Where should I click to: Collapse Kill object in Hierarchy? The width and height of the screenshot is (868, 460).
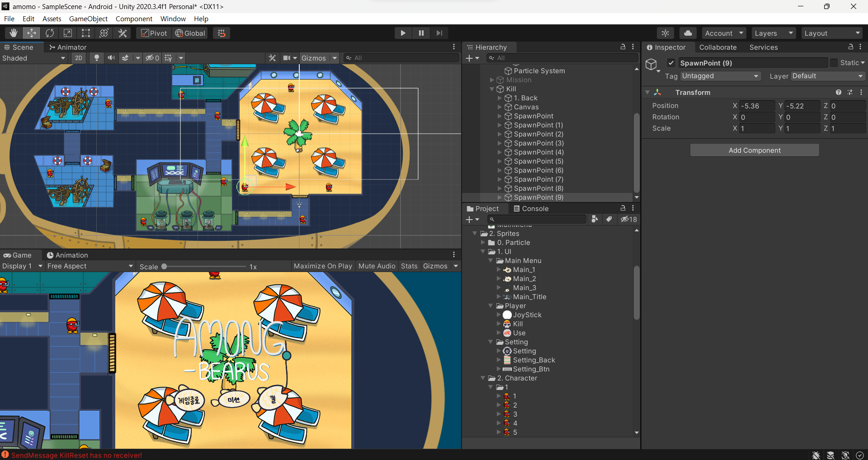492,89
